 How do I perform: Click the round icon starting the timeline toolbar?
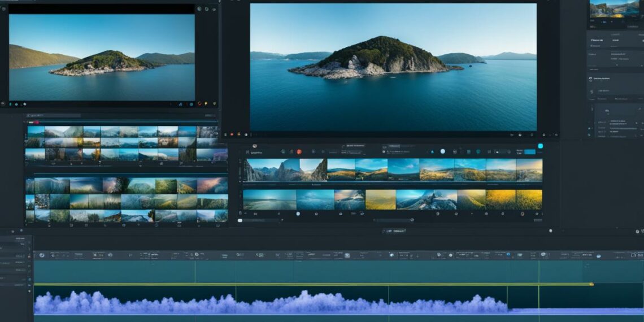pos(41,255)
